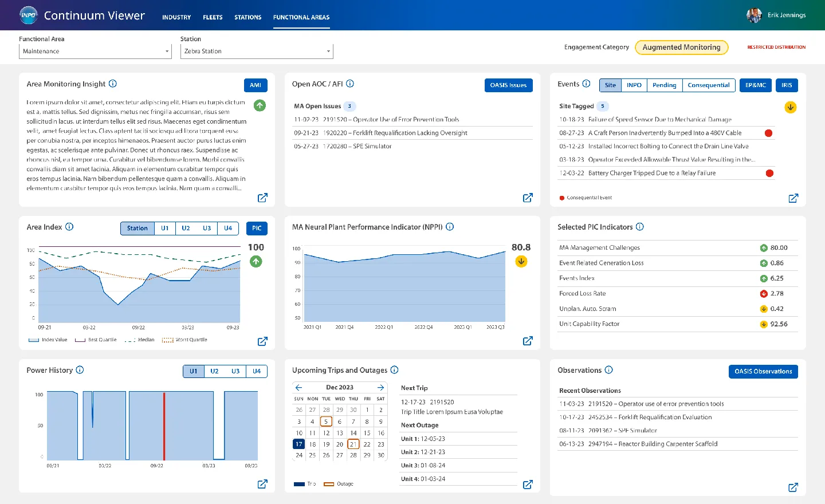Click the external link icon on NPPI panel

[x=527, y=340]
